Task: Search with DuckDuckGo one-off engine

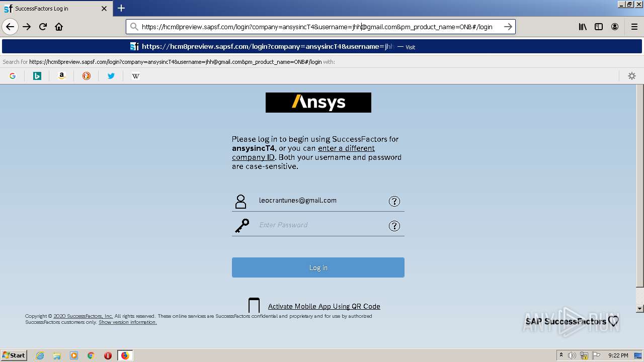Action: (x=87, y=76)
